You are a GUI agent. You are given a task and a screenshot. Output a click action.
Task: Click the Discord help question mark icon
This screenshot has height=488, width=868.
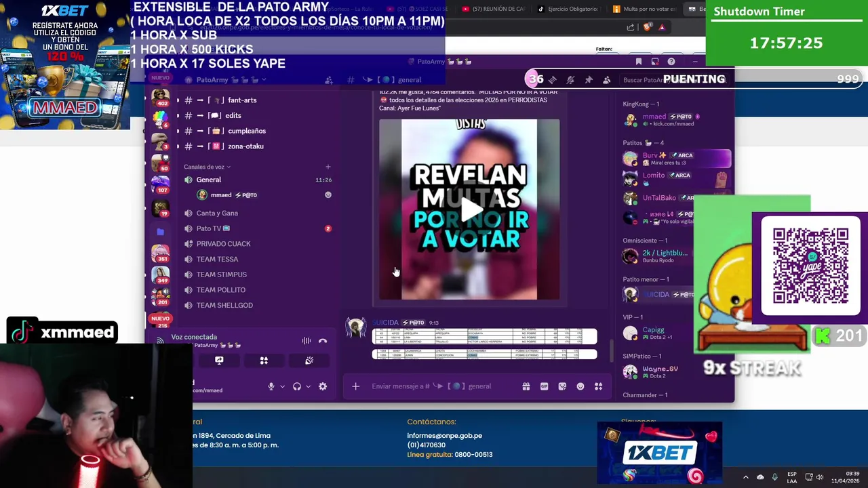[671, 62]
